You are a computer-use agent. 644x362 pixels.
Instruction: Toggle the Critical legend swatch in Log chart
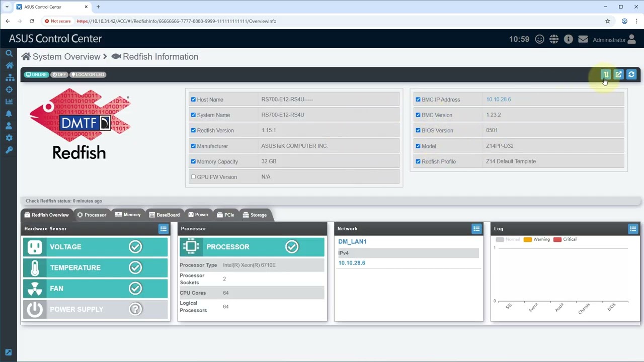coord(557,239)
